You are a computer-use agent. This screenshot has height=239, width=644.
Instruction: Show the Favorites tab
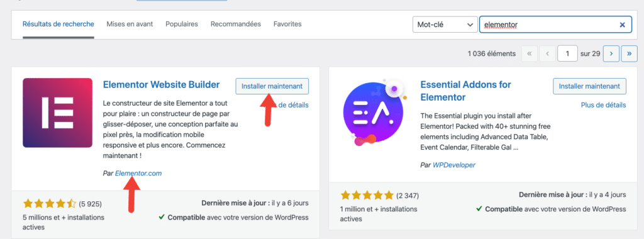coord(287,25)
